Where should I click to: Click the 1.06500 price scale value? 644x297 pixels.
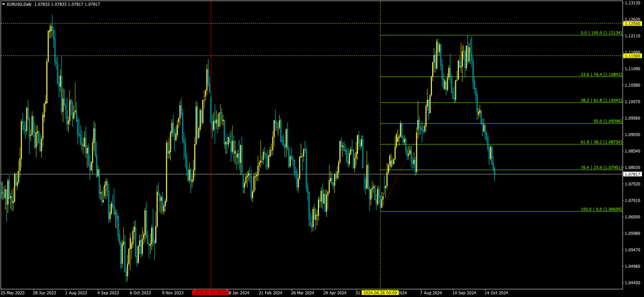click(x=633, y=217)
